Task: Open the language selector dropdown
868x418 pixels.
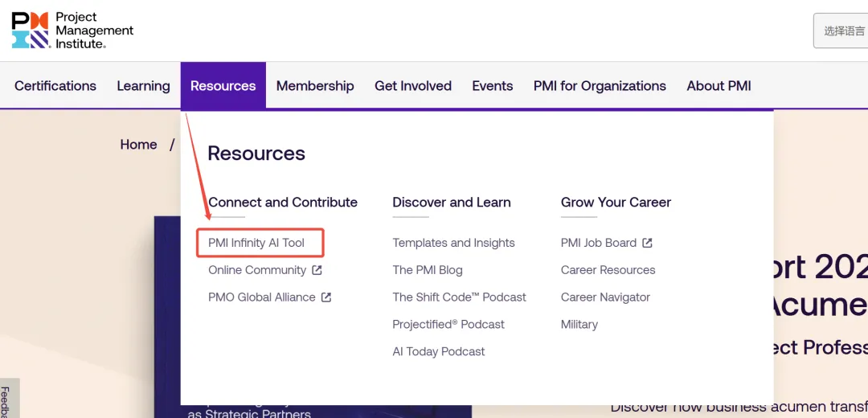Action: (x=841, y=31)
